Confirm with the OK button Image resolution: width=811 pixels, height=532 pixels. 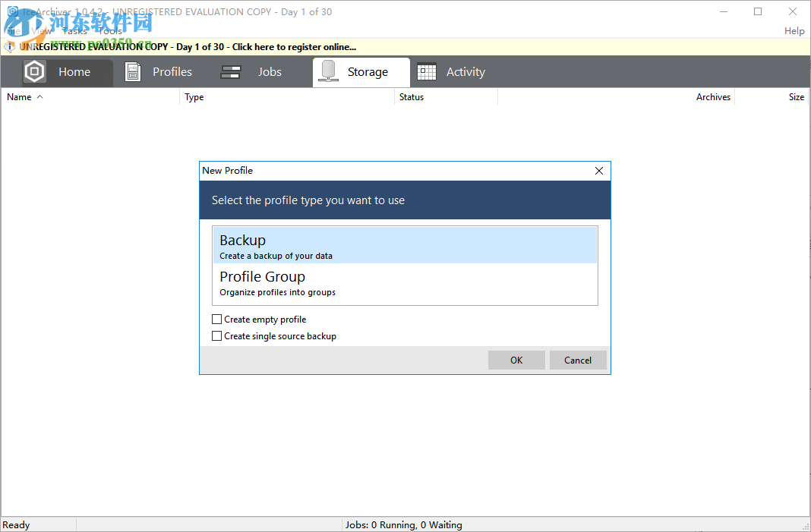coord(516,360)
